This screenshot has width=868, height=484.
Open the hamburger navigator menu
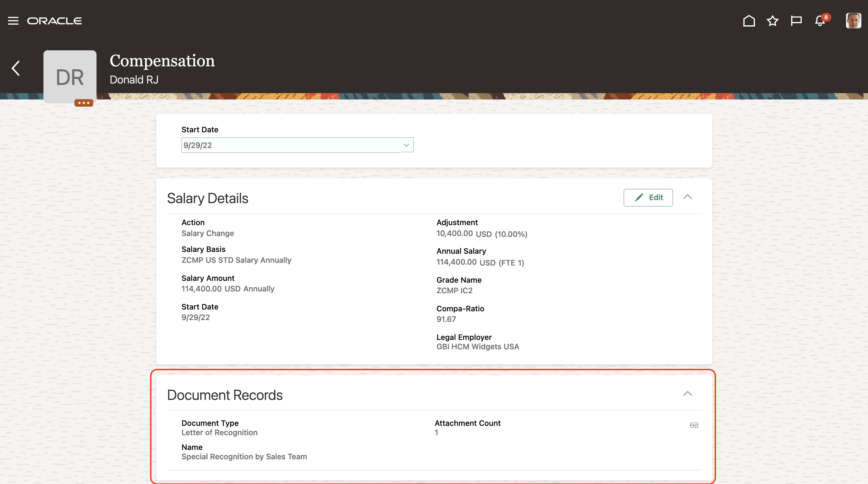(13, 21)
